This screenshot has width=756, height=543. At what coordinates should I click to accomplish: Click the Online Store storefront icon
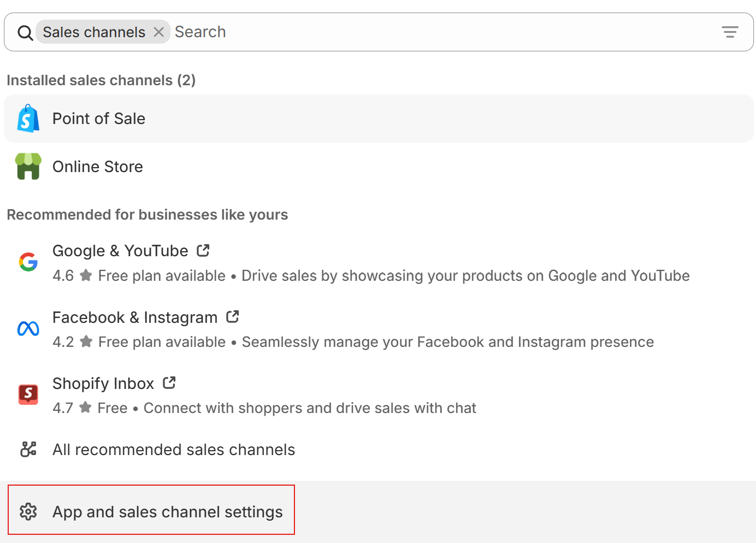[28, 167]
